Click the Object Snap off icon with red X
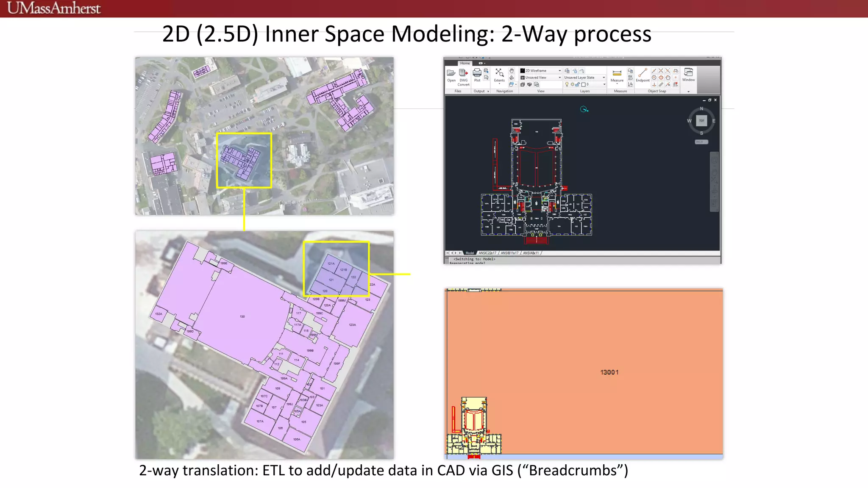Image resolution: width=868 pixels, height=488 pixels. [x=676, y=84]
